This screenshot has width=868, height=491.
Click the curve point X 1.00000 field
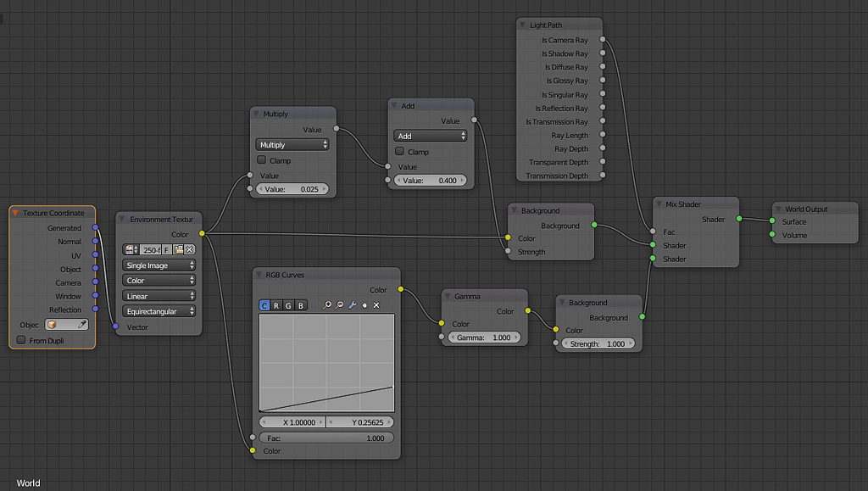(x=292, y=421)
